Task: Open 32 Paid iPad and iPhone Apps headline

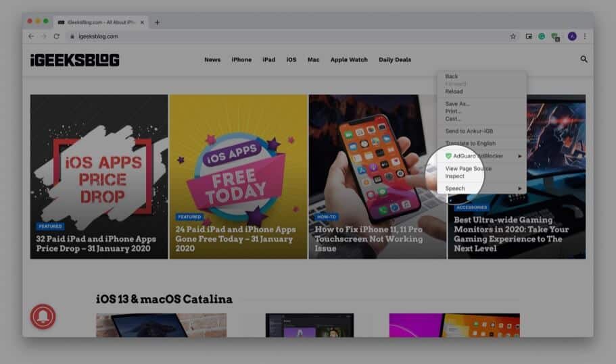Action: coord(96,244)
